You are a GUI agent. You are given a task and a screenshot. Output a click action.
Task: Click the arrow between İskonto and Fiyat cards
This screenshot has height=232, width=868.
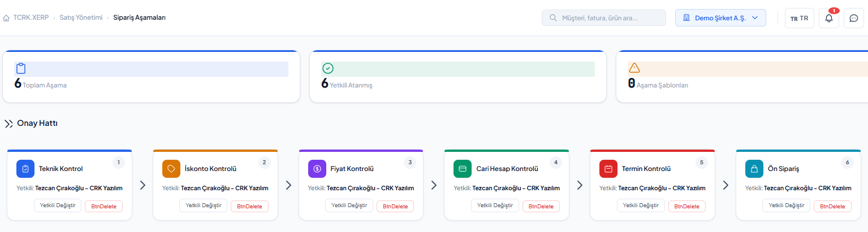pyautogui.click(x=288, y=185)
